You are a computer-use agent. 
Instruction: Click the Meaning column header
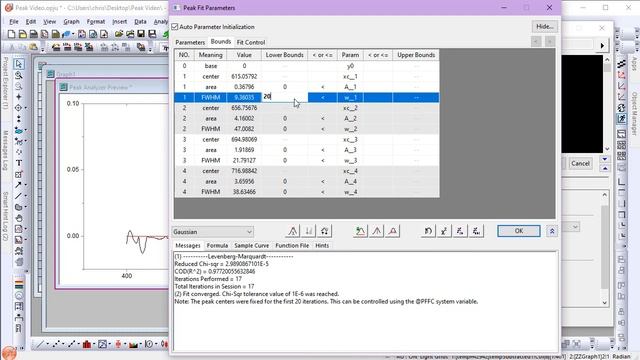coord(211,55)
